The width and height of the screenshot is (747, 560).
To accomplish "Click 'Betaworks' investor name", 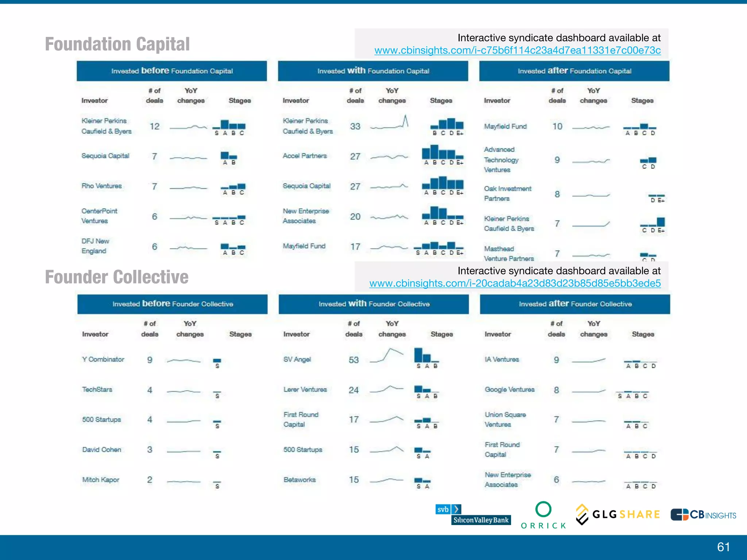I will tap(300, 480).
